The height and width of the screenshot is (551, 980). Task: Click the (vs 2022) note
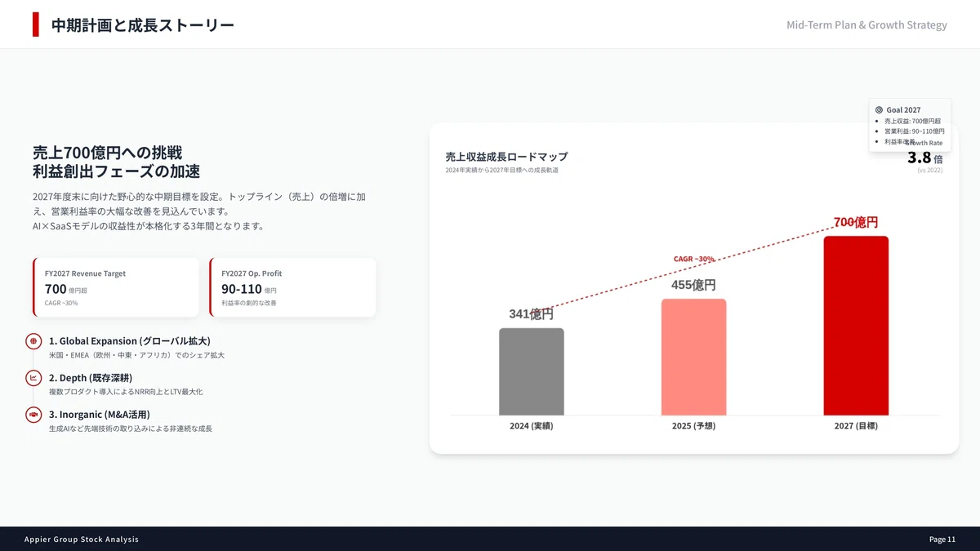[x=930, y=171]
